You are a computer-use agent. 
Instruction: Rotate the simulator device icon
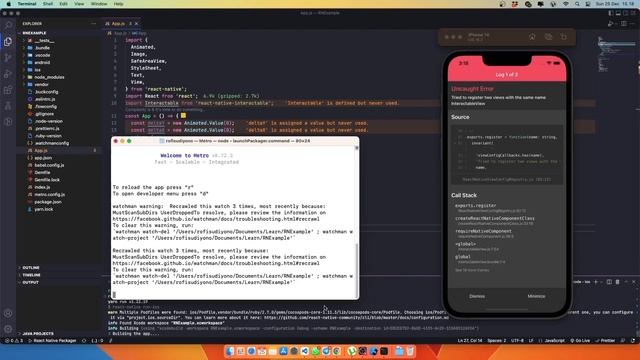coord(564,37)
